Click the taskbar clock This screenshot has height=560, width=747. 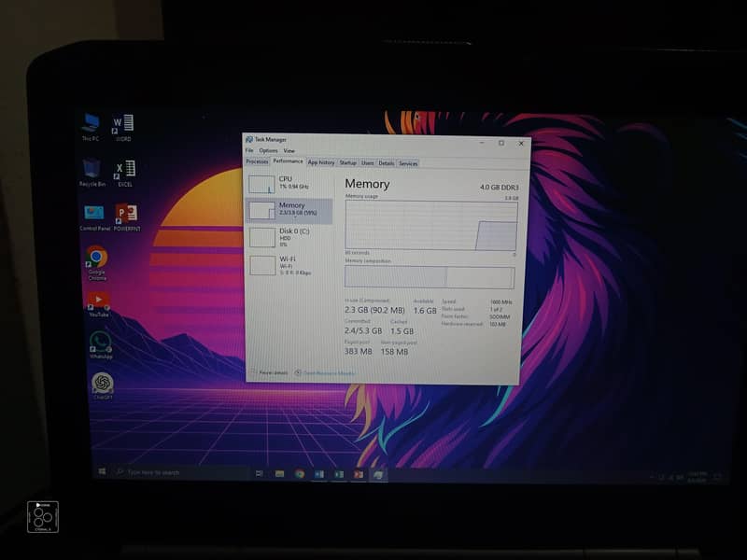click(x=697, y=477)
